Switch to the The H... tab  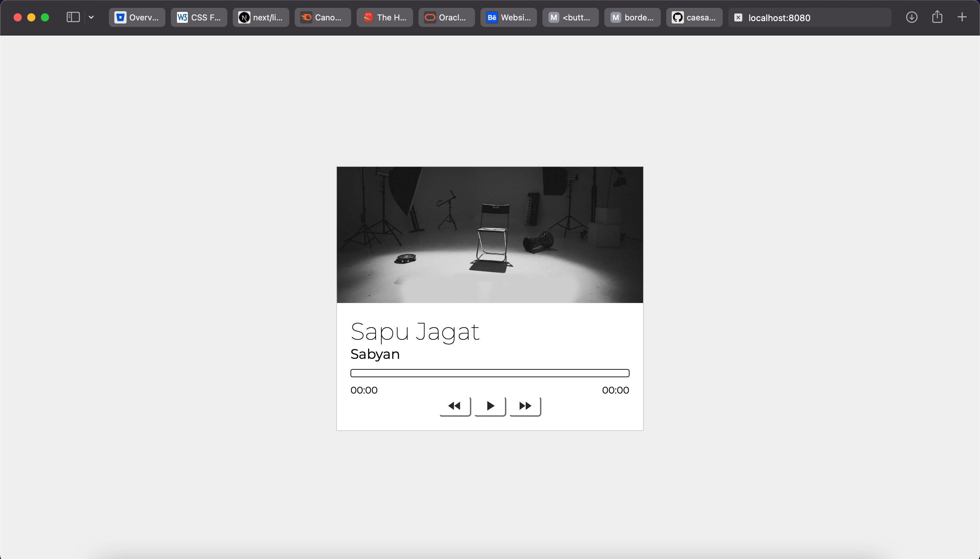[385, 17]
